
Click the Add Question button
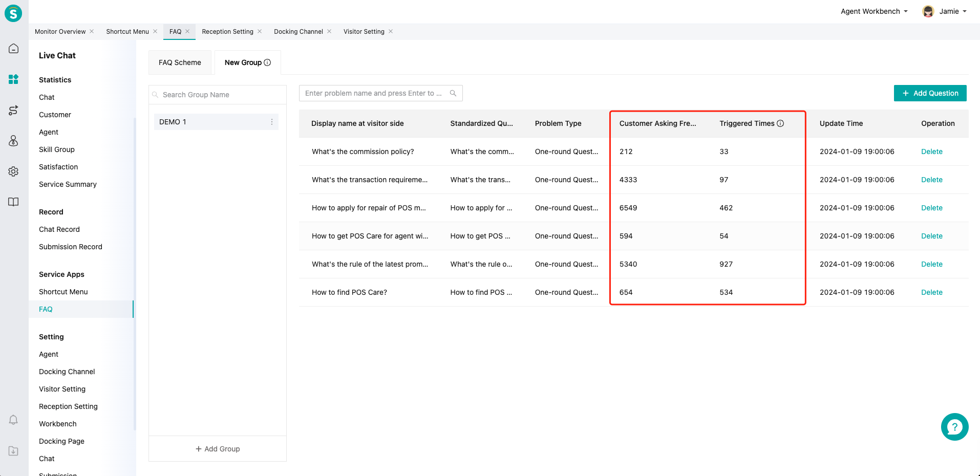[x=930, y=93]
